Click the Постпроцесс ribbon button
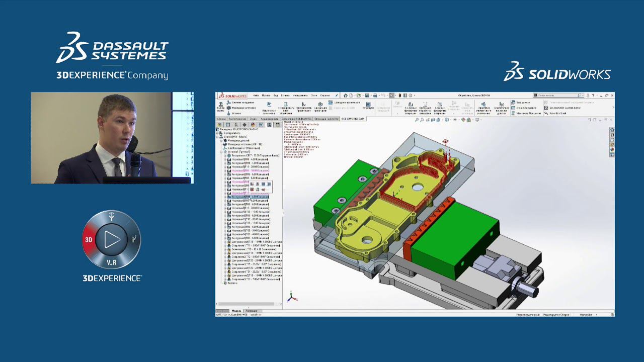The width and height of the screenshot is (644, 362). tap(368, 106)
